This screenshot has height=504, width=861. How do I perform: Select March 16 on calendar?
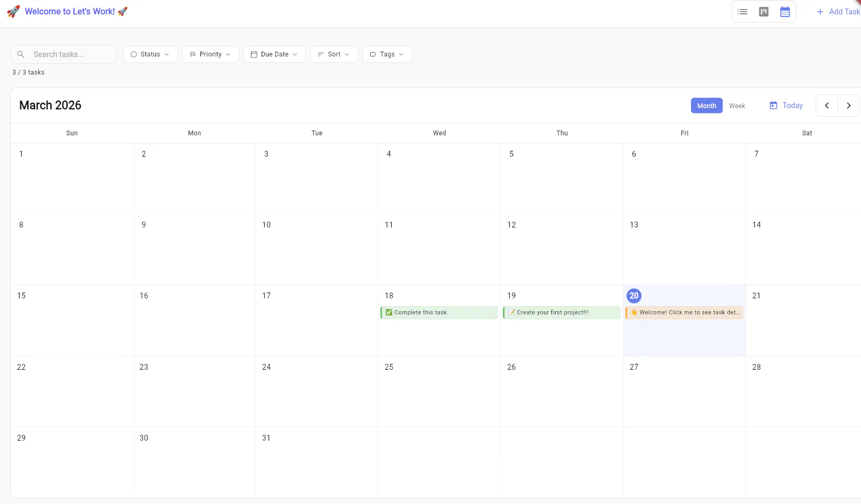(x=144, y=296)
